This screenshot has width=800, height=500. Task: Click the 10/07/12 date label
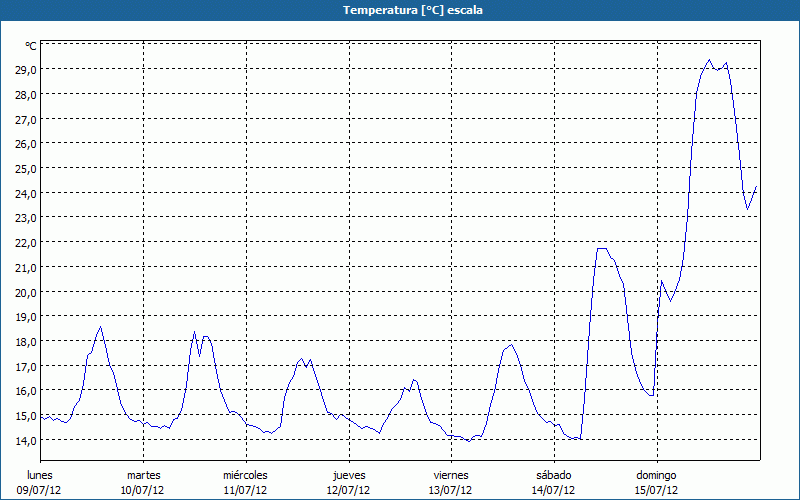pos(142,491)
